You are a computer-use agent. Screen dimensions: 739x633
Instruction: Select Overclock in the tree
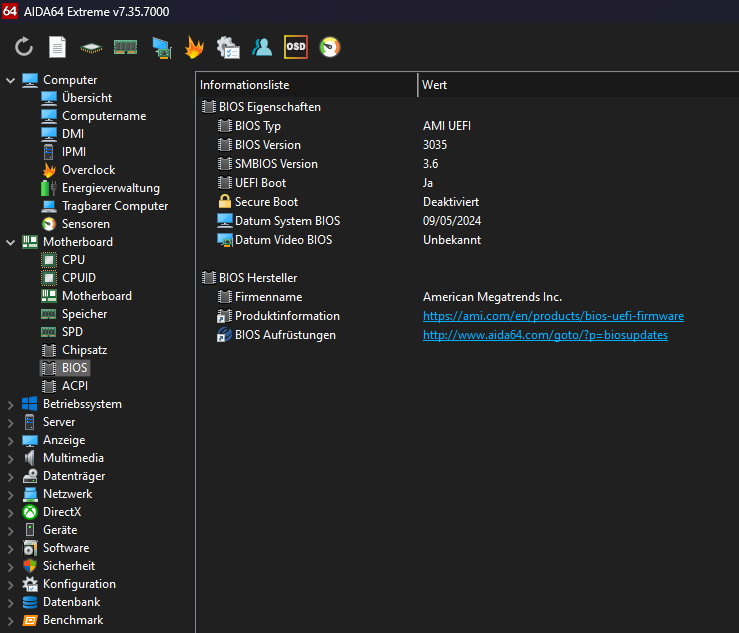[88, 170]
